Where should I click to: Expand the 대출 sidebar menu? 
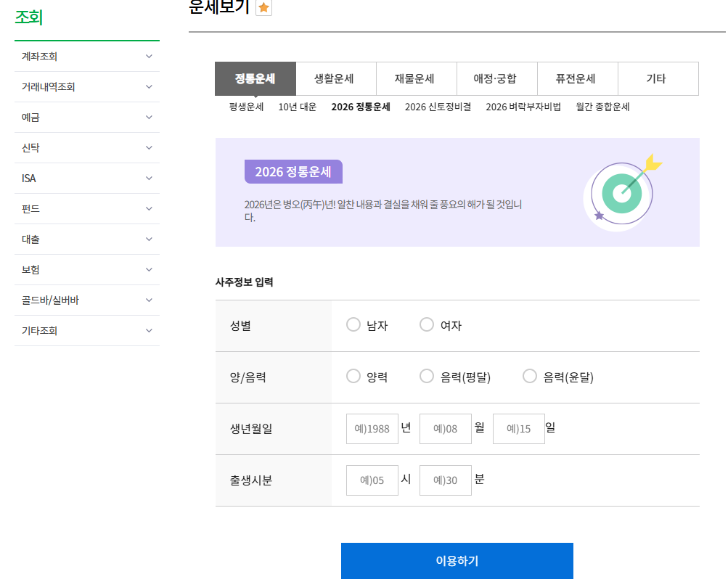coord(87,239)
